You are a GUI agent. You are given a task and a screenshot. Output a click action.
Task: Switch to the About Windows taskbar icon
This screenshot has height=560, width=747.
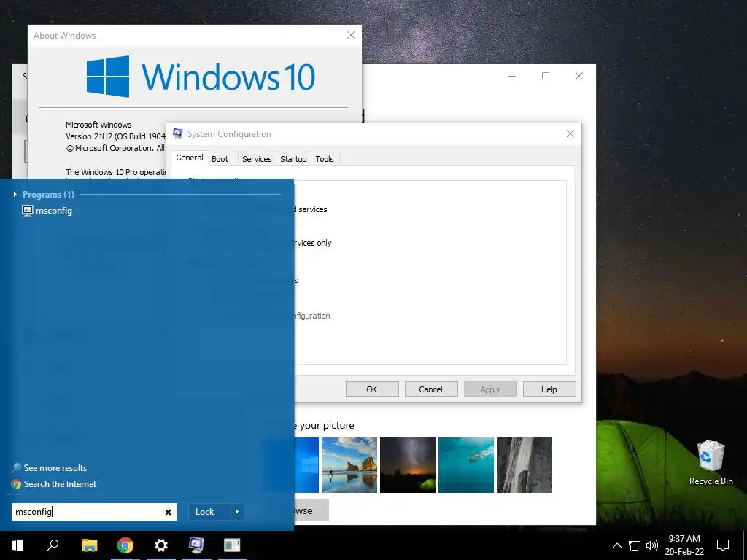click(232, 545)
